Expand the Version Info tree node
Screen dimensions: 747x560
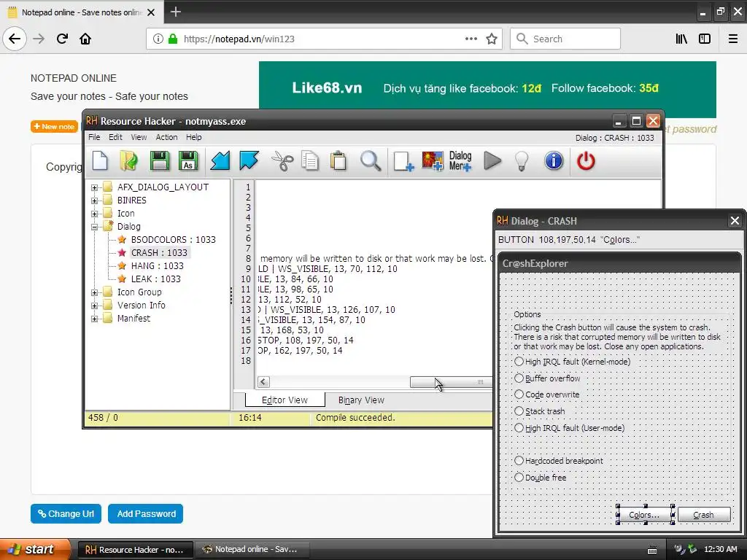(x=94, y=306)
